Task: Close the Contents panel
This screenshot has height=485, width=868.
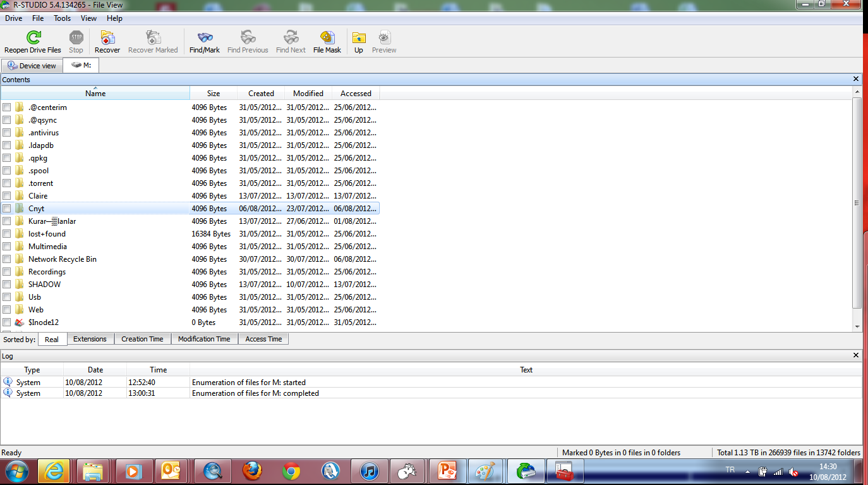Action: (856, 79)
